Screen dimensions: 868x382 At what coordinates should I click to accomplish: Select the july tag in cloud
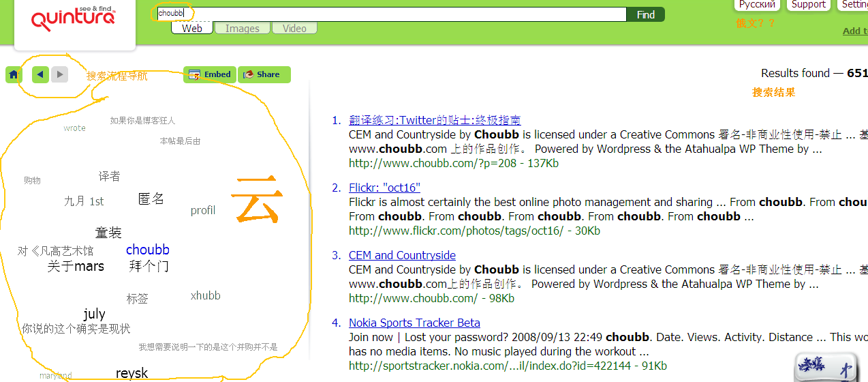click(x=95, y=314)
